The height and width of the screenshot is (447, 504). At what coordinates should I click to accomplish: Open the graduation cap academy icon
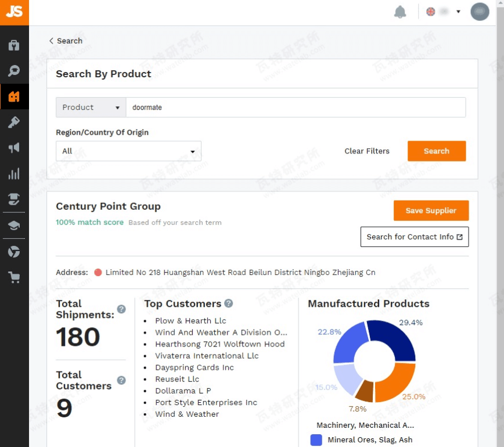point(14,226)
